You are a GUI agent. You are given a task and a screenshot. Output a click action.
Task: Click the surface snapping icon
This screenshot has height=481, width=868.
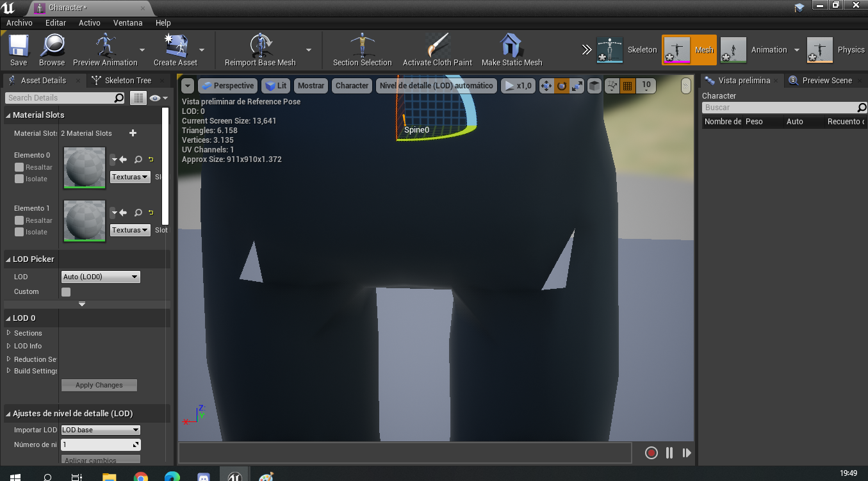point(612,86)
